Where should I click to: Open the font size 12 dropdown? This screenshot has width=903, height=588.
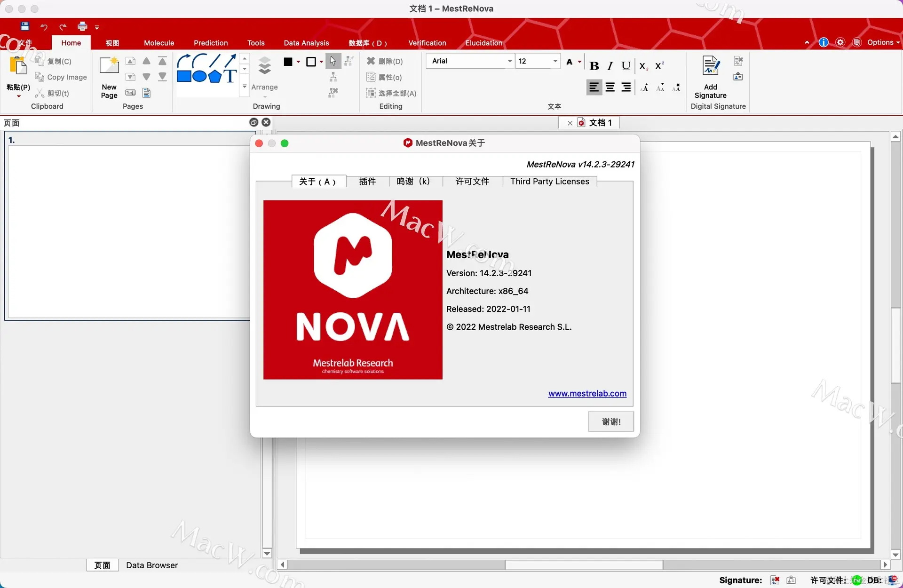(555, 61)
